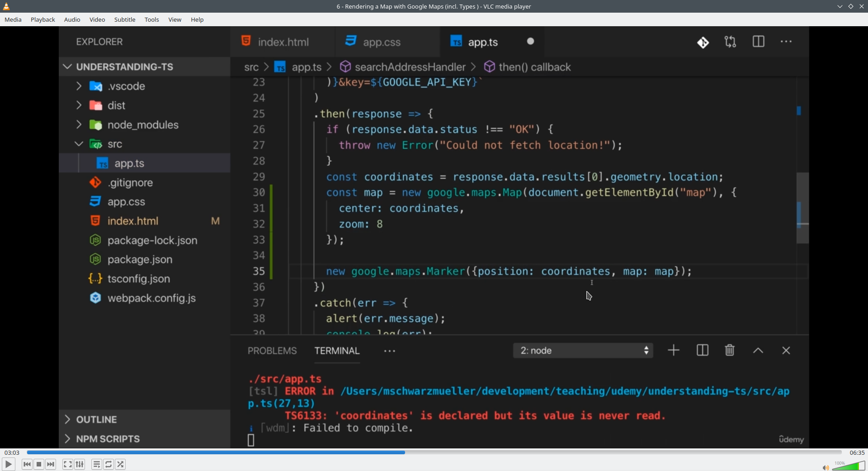Open package-lock.json file
The image size is (868, 471).
coord(145,240)
